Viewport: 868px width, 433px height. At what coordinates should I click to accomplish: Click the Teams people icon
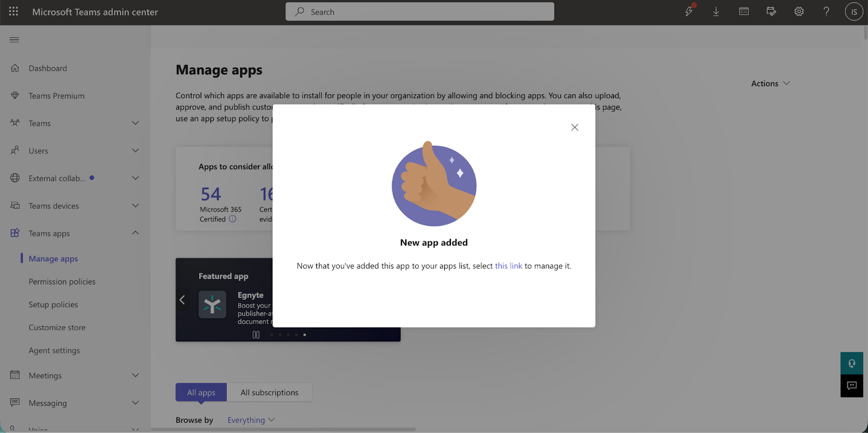[15, 123]
